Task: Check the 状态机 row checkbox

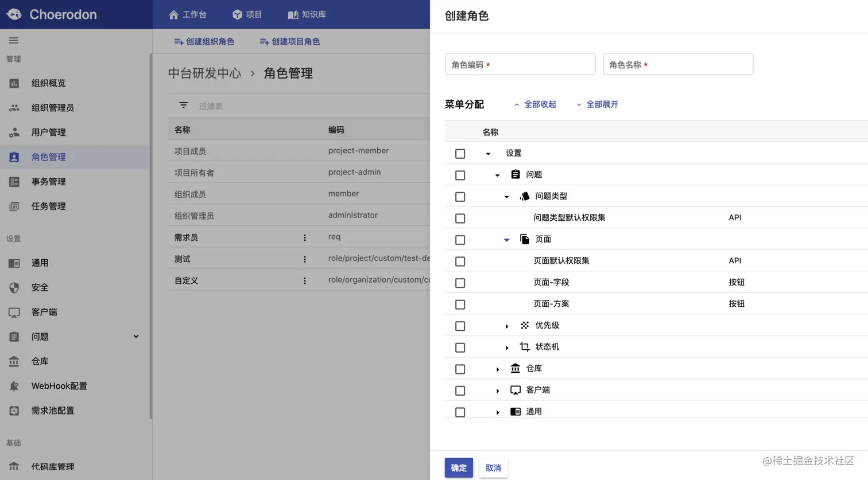Action: [x=460, y=348]
